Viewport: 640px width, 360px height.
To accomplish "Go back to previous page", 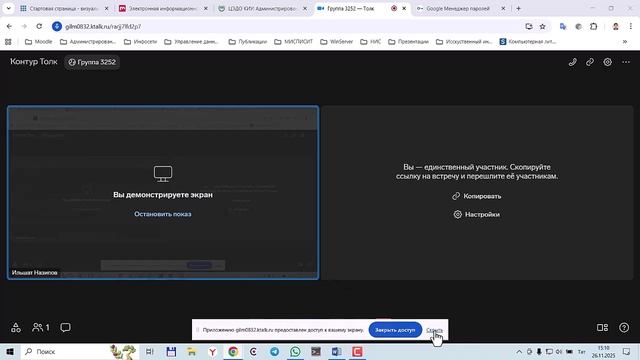I will 9,27.
